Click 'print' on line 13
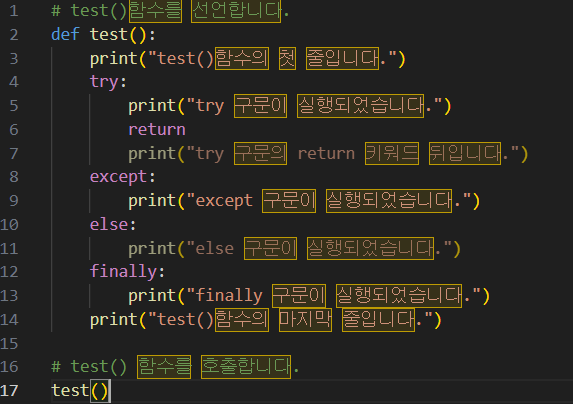The image size is (573, 404). coord(152,296)
